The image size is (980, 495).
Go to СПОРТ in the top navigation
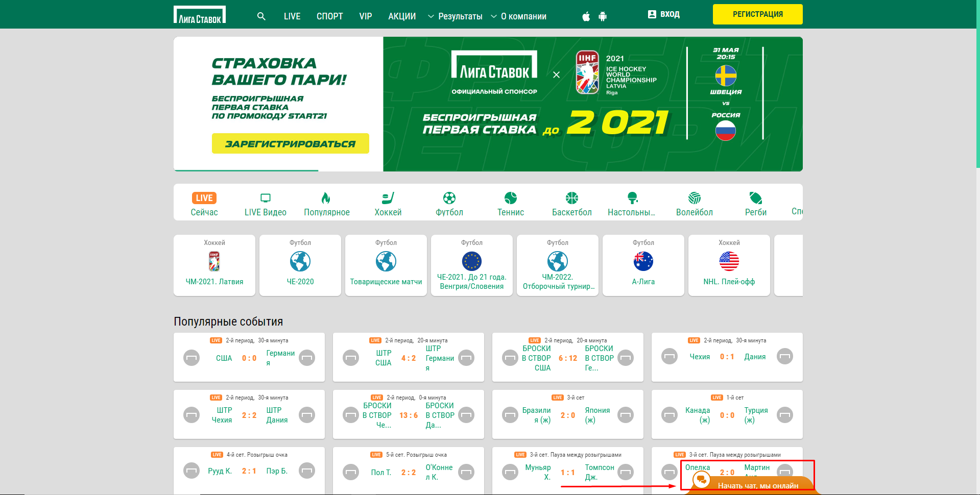point(330,16)
